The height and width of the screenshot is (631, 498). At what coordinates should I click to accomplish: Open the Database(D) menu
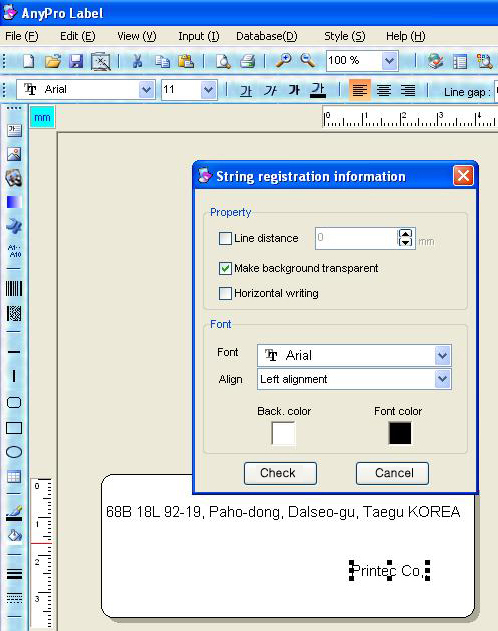coord(267,36)
